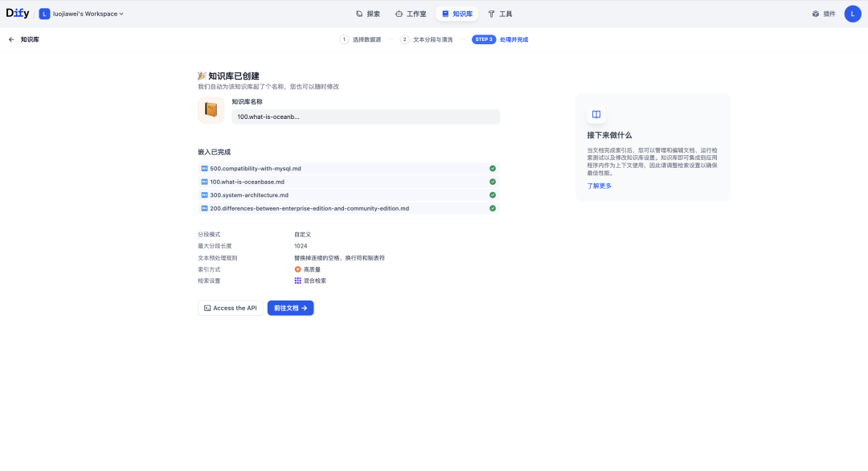
Task: Open the 工具 (Tools) section icon
Action: 496,14
